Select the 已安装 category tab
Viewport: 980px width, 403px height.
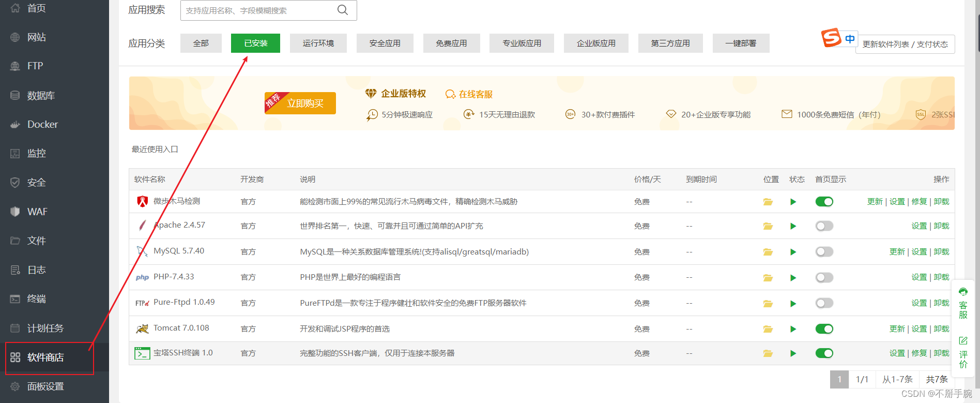point(255,43)
